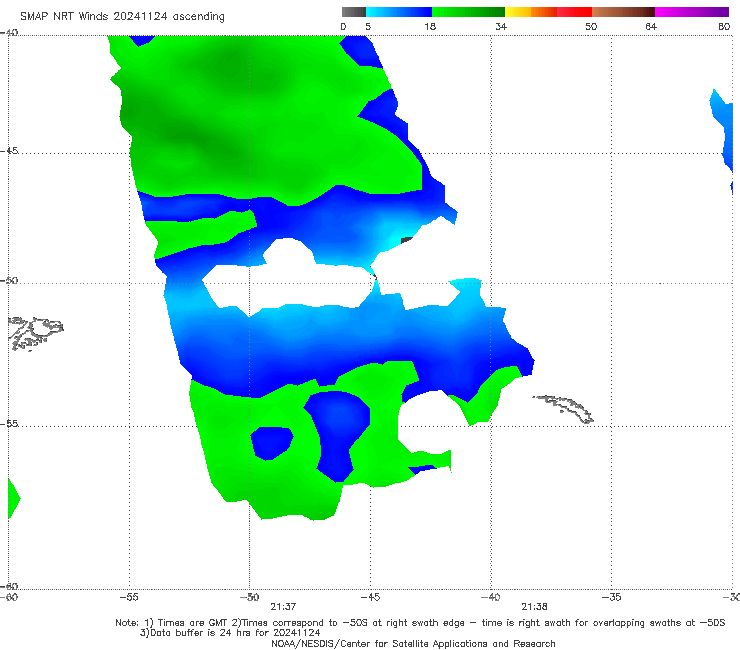Screen dimensions: 740x650
Task: Click the latitude axis label '-55'
Action: (9, 423)
